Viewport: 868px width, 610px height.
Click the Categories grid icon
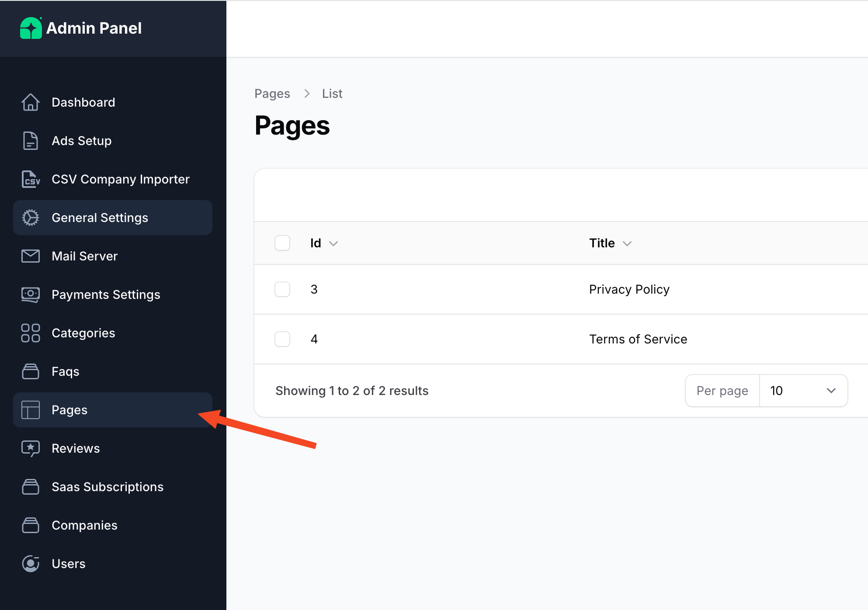click(x=31, y=333)
